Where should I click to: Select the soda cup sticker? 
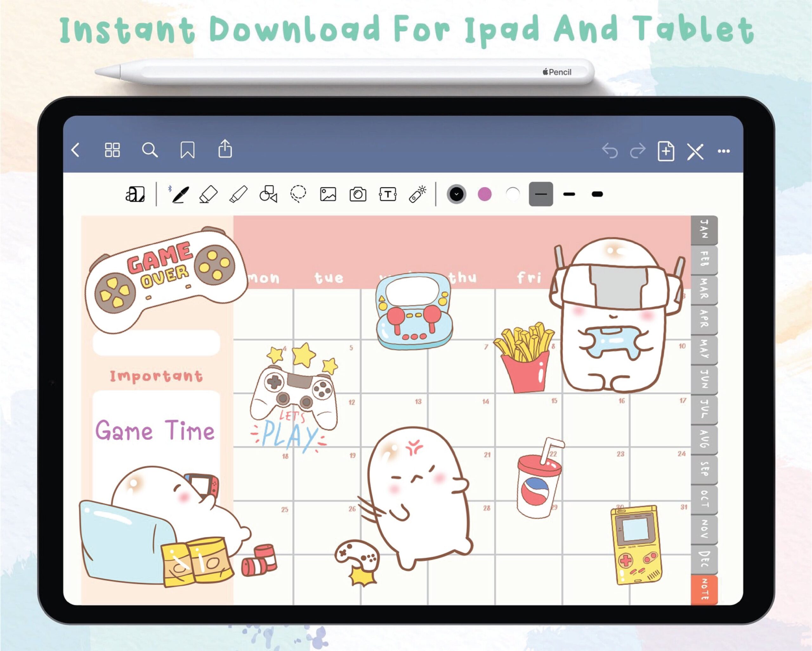540,478
